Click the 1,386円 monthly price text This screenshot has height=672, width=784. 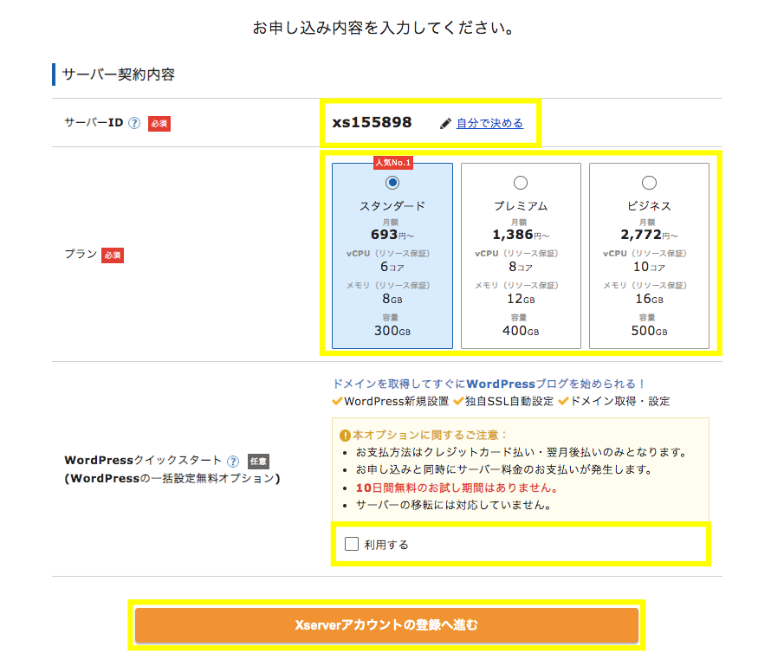[521, 235]
